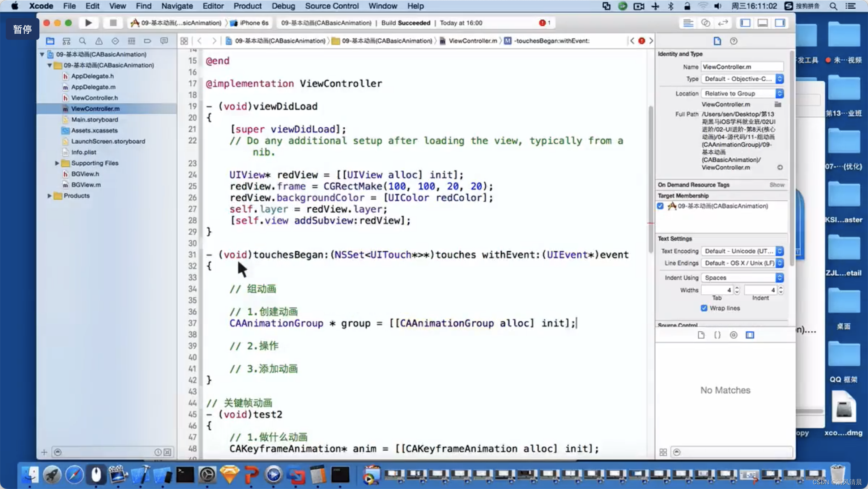Open related items grid menu in editor
This screenshot has height=489, width=868.
point(184,41)
